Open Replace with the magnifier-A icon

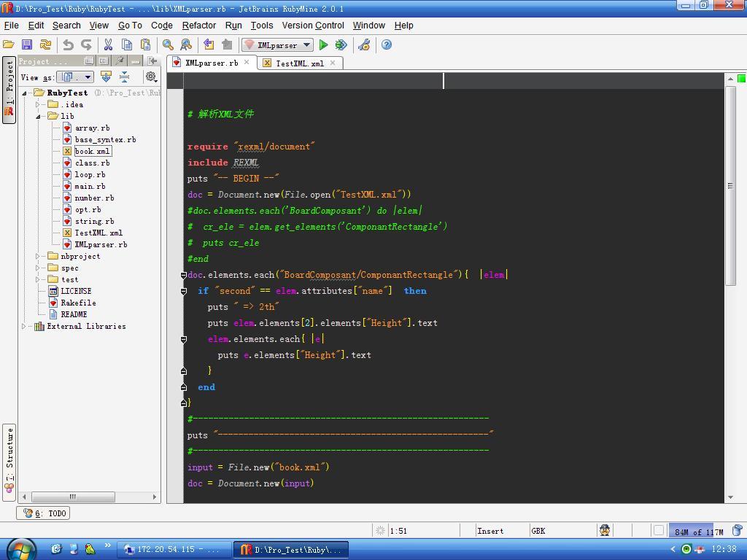186,44
